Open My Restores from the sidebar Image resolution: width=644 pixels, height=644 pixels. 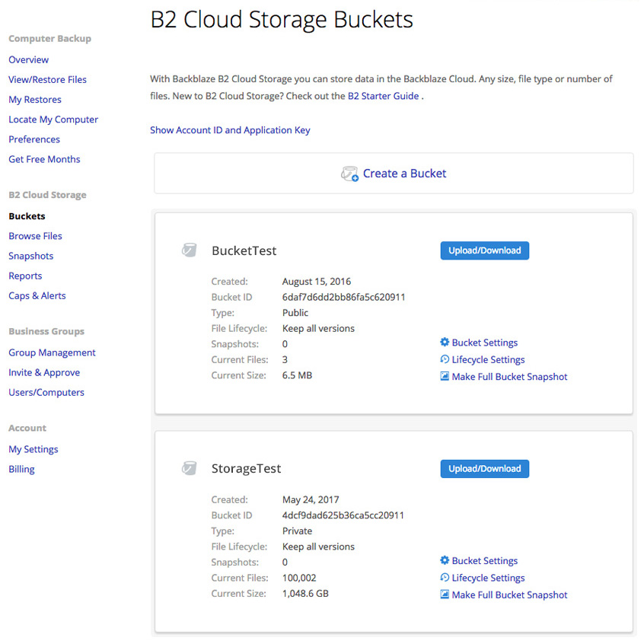[34, 99]
